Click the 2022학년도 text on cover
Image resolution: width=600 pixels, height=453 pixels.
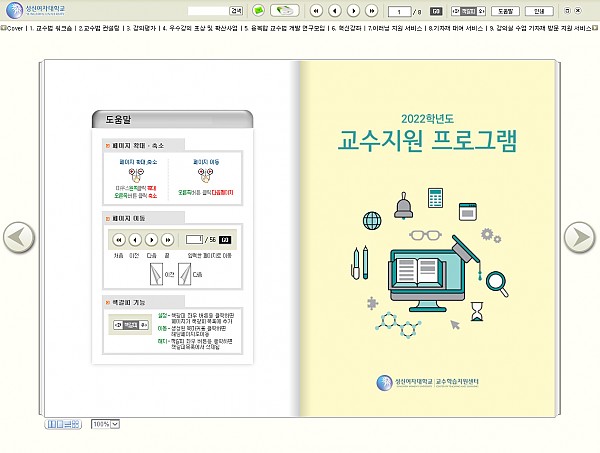pos(427,119)
